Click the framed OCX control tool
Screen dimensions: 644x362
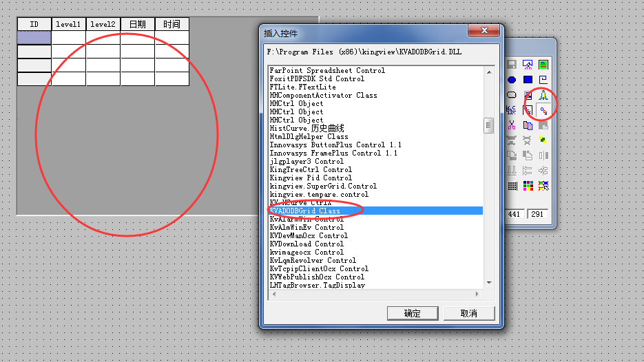(x=528, y=110)
